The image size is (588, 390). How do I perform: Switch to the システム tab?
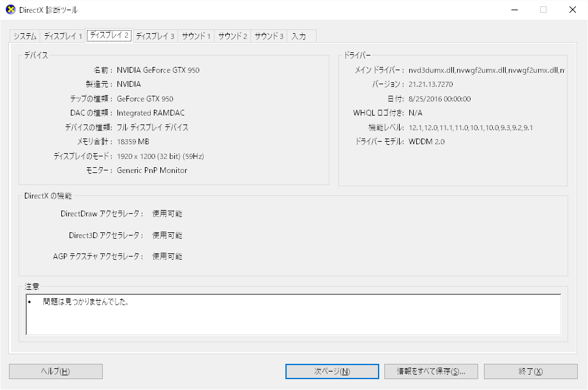[25, 36]
